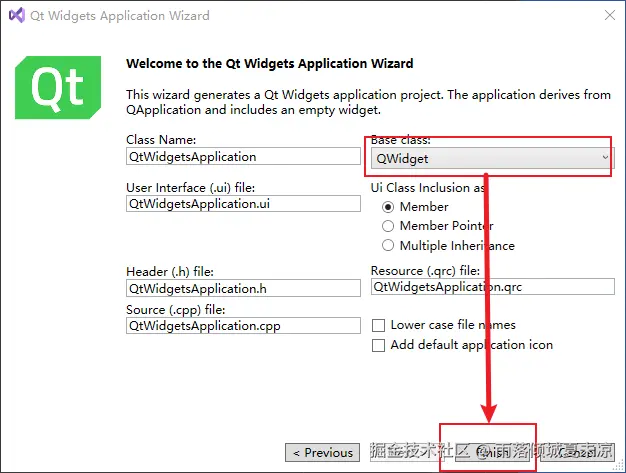This screenshot has height=473, width=626.
Task: Click the 'User Interface (.ui) file:' label
Action: (x=190, y=188)
